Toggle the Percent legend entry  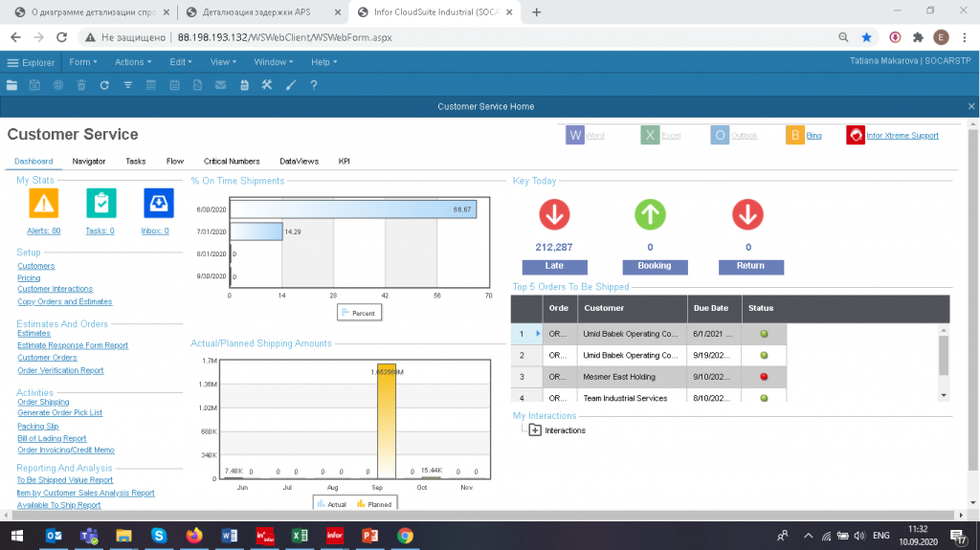(359, 313)
